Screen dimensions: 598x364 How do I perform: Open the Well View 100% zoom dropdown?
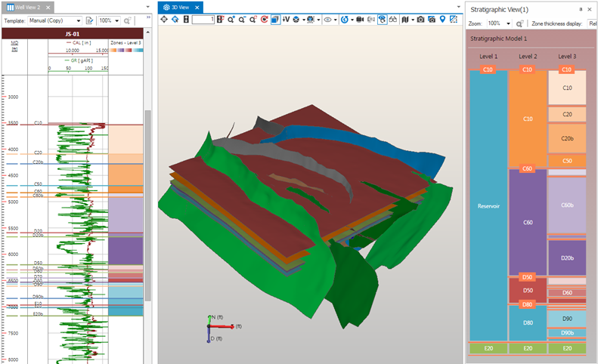click(109, 20)
